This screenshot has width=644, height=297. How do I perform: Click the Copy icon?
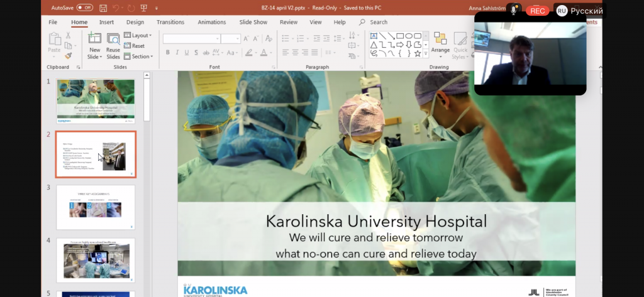(68, 46)
